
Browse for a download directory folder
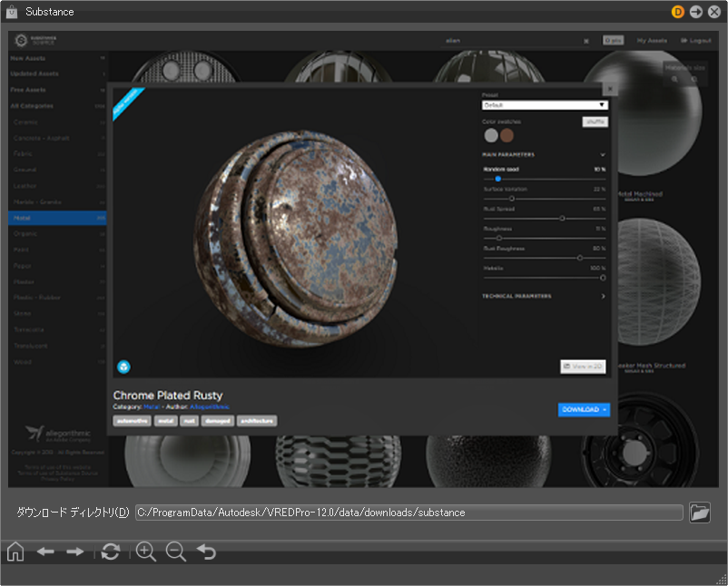pyautogui.click(x=700, y=513)
